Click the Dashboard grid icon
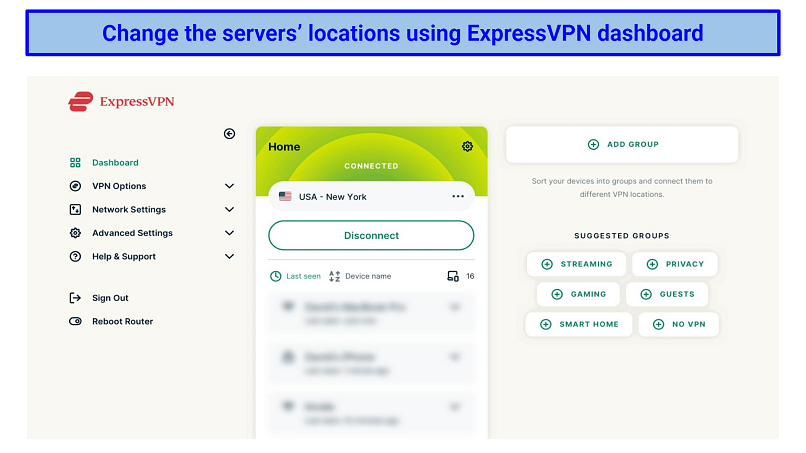This screenshot has height=453, width=806. [x=75, y=162]
